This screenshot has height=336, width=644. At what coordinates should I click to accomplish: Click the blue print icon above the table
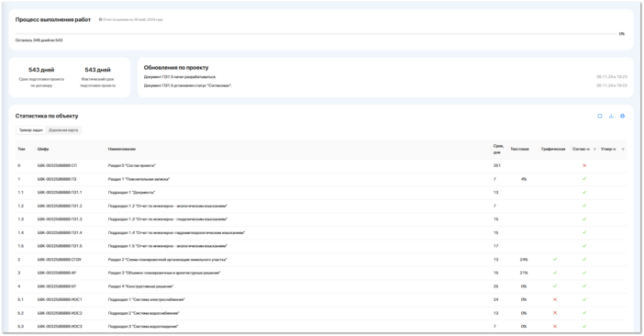tap(623, 117)
